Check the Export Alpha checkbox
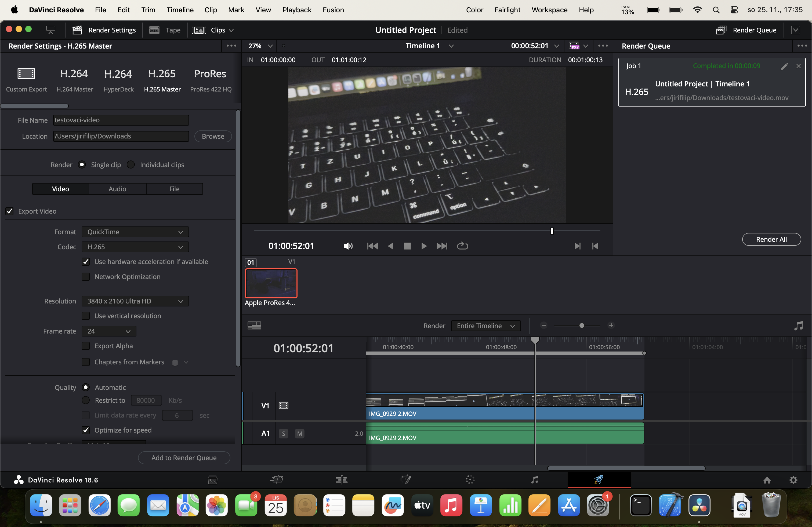 tap(86, 346)
